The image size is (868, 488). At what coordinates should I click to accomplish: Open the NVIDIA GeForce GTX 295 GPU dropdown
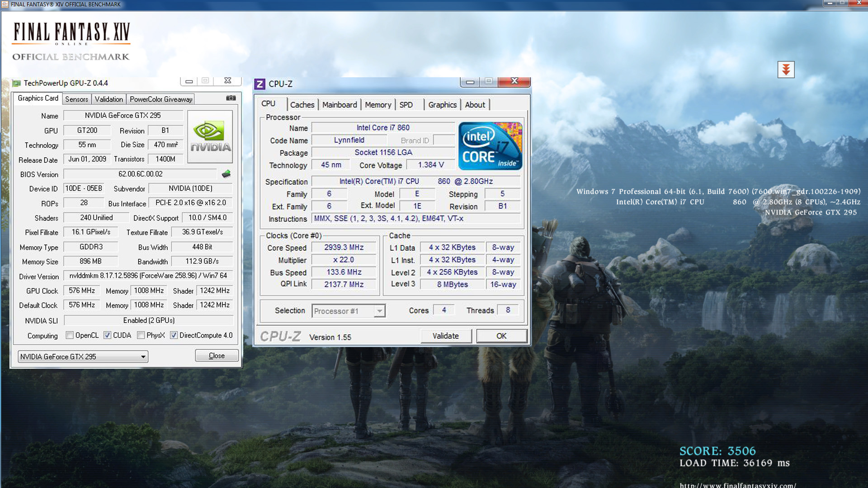pyautogui.click(x=83, y=357)
